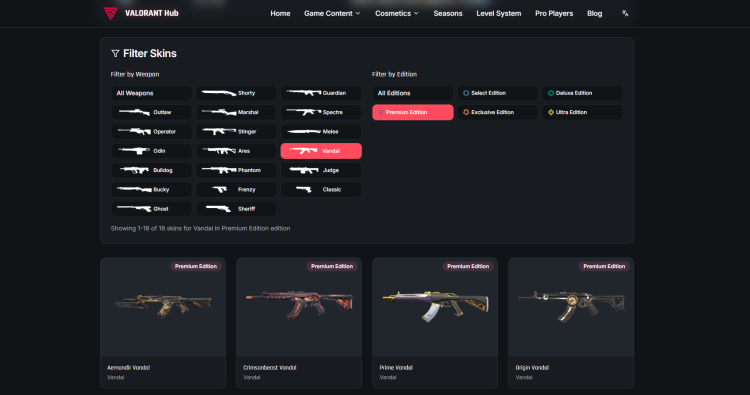Show All Weapons
750x395 pixels.
click(x=152, y=93)
